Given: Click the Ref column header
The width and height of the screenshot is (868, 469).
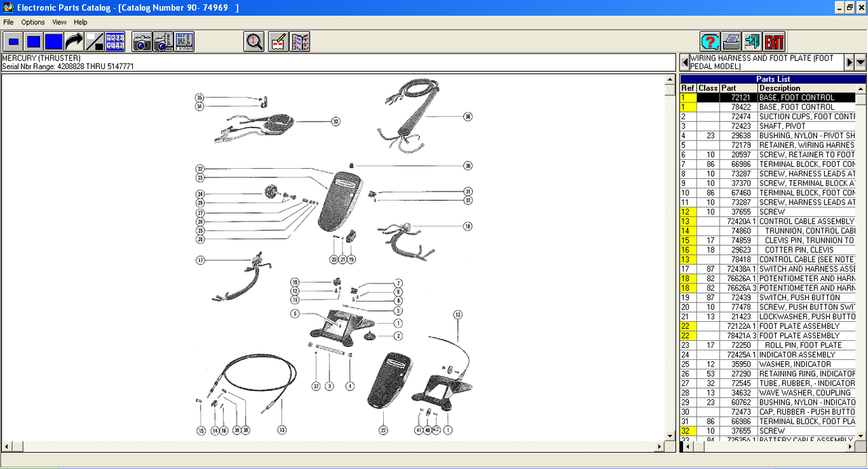Looking at the screenshot, I should (x=688, y=88).
